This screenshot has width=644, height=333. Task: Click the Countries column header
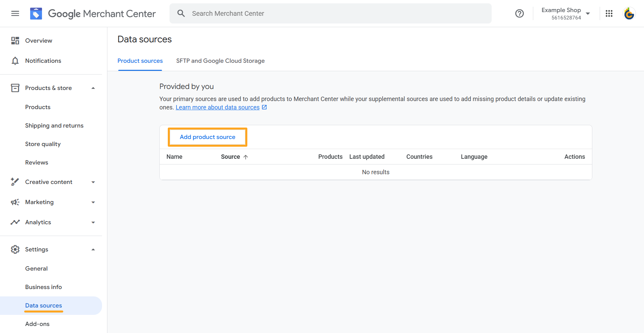[419, 157]
